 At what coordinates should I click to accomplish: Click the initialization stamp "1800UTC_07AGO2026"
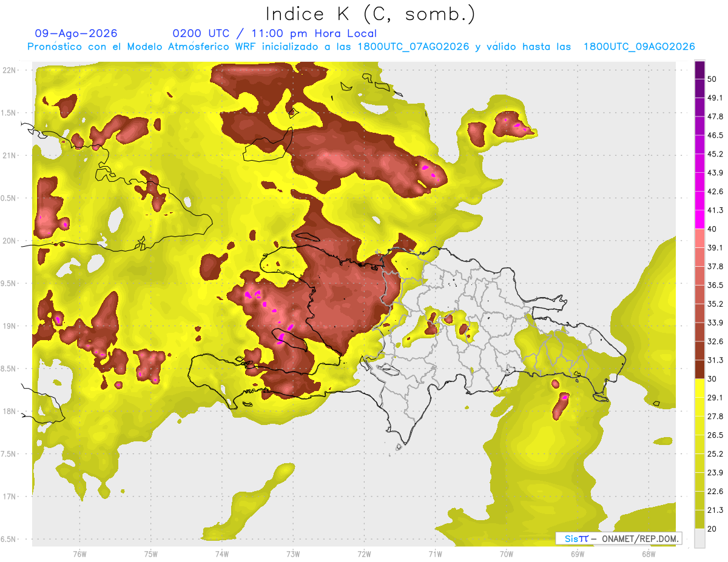[414, 47]
